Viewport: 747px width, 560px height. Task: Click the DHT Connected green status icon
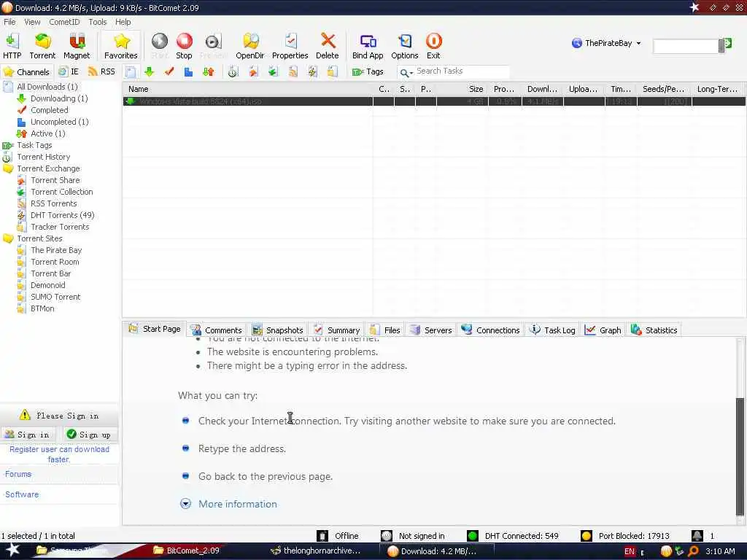[473, 536]
